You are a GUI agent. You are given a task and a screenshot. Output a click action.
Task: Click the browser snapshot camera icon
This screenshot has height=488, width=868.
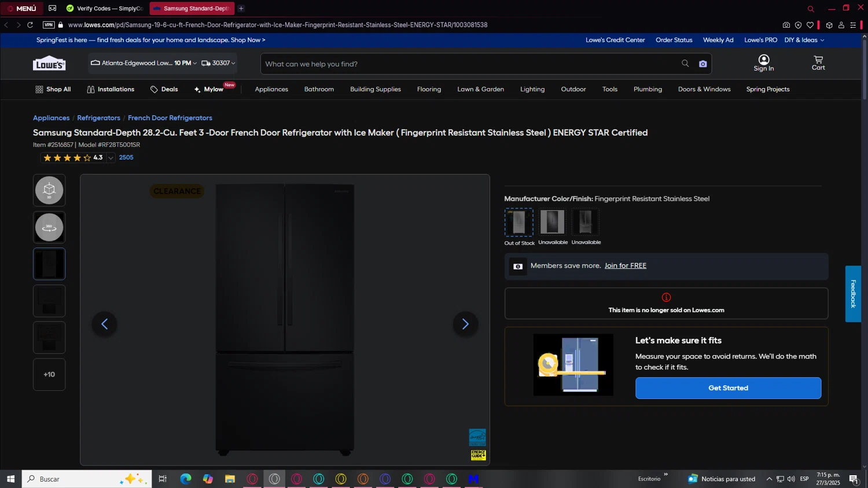[x=786, y=25]
